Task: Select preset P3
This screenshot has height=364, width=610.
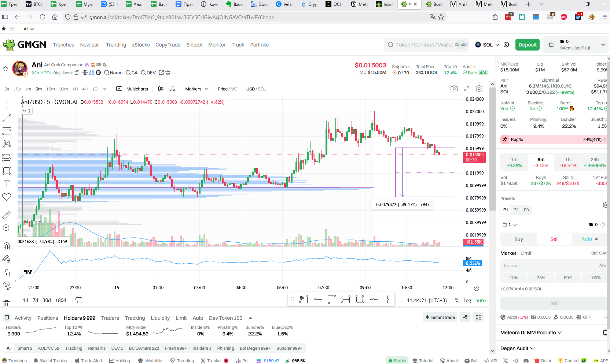Action: [526, 210]
